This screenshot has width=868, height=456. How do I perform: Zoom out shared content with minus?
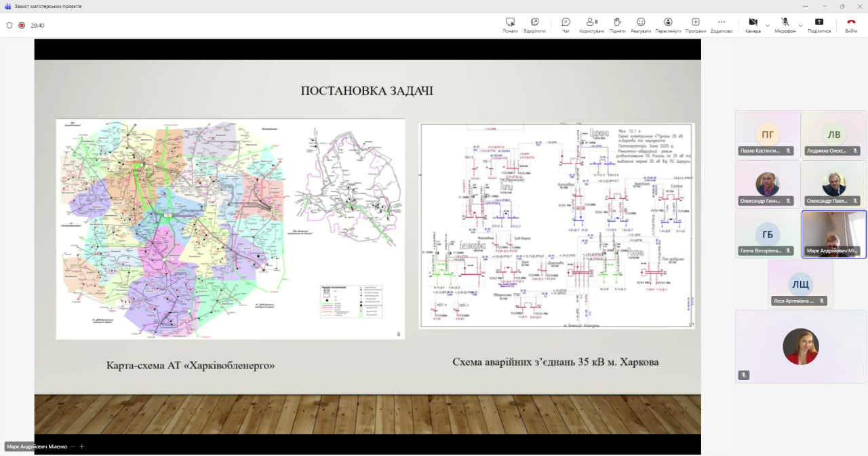click(x=72, y=446)
